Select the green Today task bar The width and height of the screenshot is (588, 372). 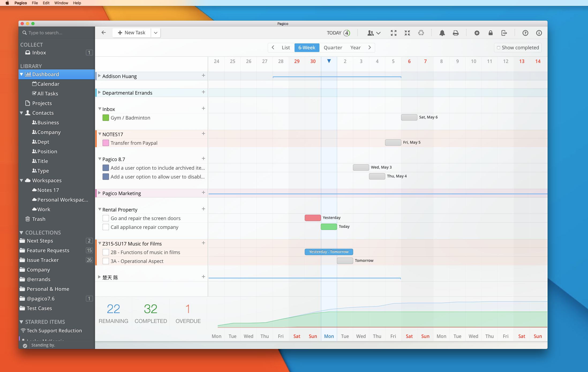pos(329,226)
